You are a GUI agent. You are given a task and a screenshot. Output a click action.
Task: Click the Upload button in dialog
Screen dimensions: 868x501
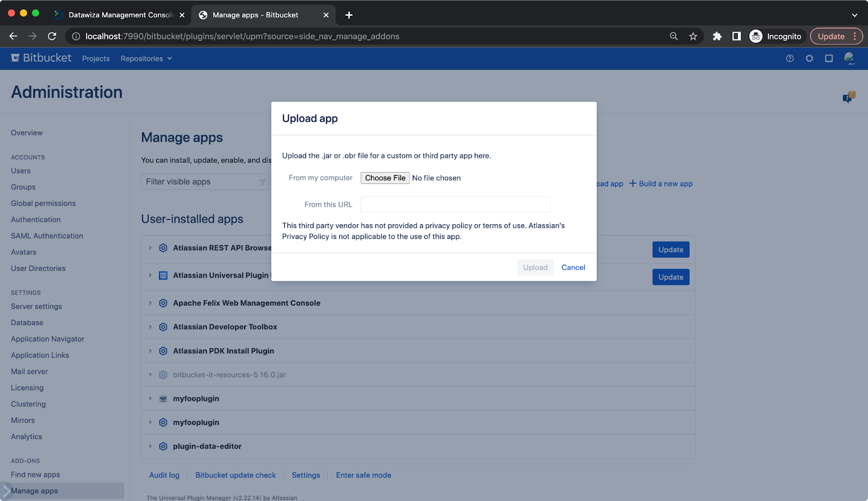click(x=535, y=268)
